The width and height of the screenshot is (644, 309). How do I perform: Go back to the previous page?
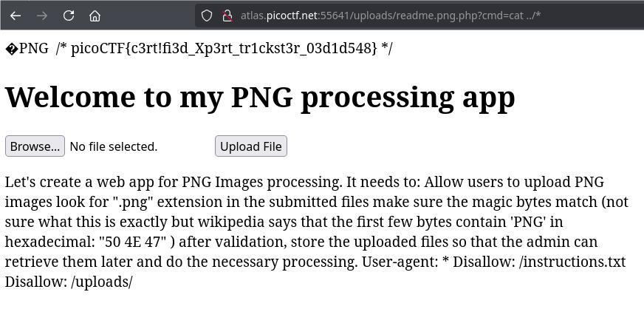point(16,16)
